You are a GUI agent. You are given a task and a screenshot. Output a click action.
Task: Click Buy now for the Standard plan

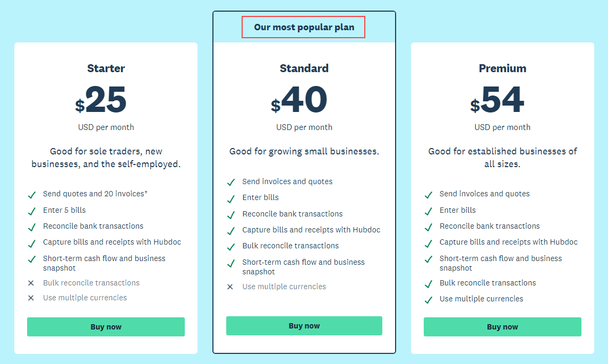[x=304, y=326]
